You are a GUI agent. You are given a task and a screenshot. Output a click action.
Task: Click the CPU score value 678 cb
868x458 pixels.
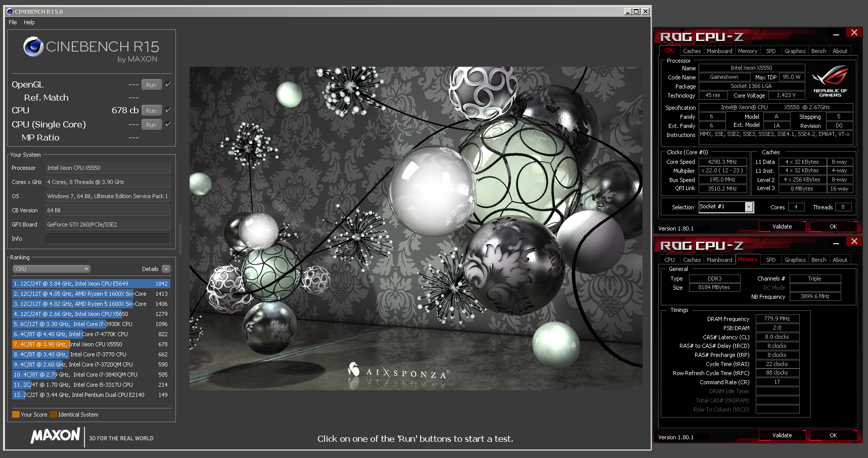click(125, 110)
